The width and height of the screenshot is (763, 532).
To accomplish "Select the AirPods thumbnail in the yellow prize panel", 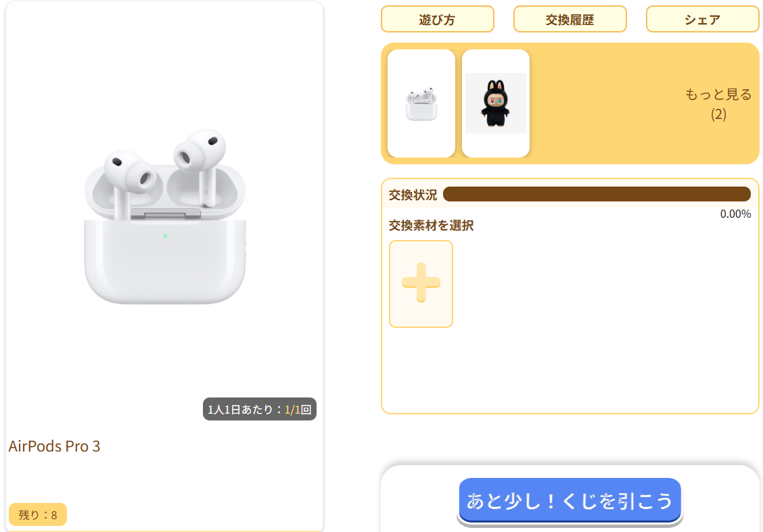I will pyautogui.click(x=421, y=103).
